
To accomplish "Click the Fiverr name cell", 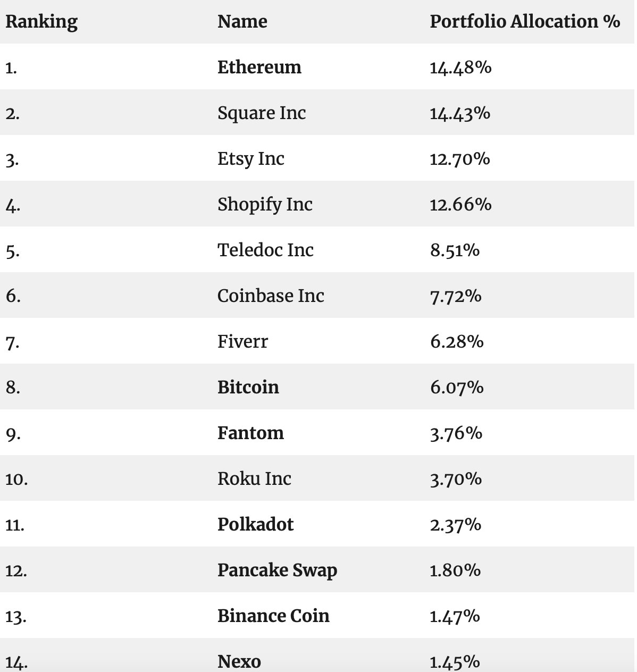I will [x=242, y=341].
